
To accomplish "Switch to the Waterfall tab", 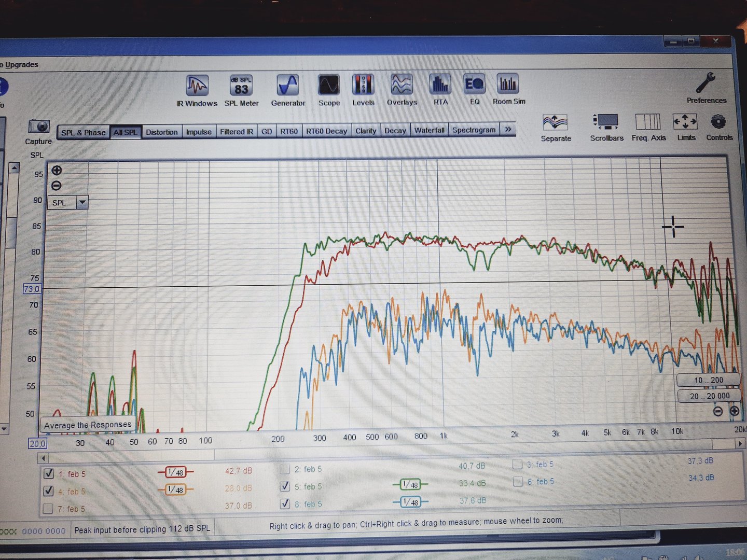I will 429,130.
